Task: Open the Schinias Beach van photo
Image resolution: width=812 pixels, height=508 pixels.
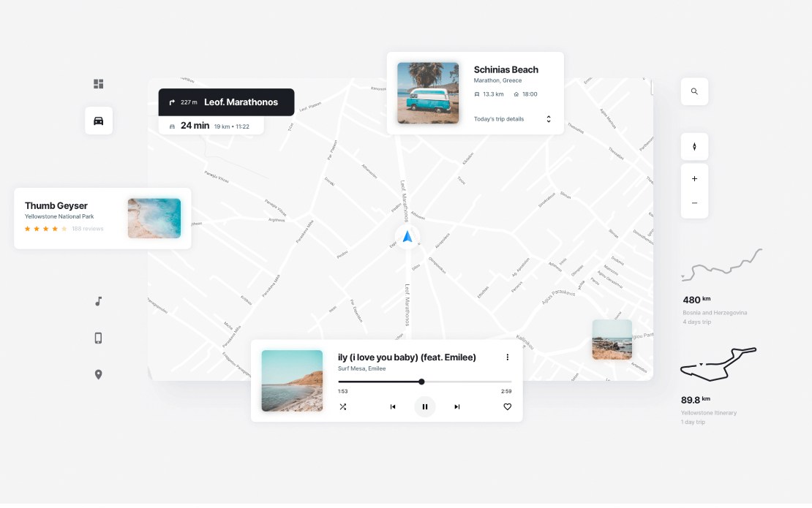Action: point(428,93)
